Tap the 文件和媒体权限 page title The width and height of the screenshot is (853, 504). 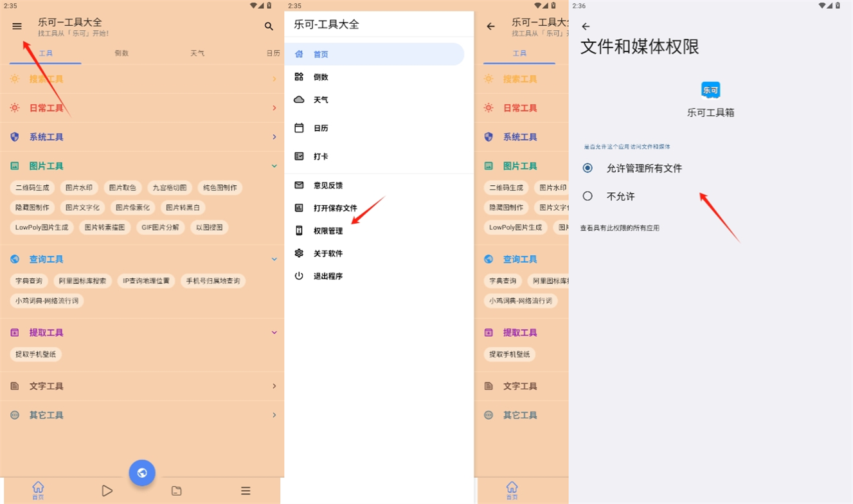pos(640,46)
